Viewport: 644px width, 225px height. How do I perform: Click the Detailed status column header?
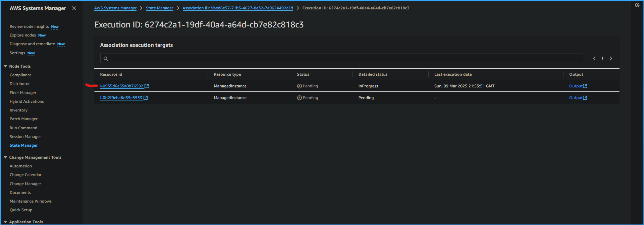click(x=373, y=74)
